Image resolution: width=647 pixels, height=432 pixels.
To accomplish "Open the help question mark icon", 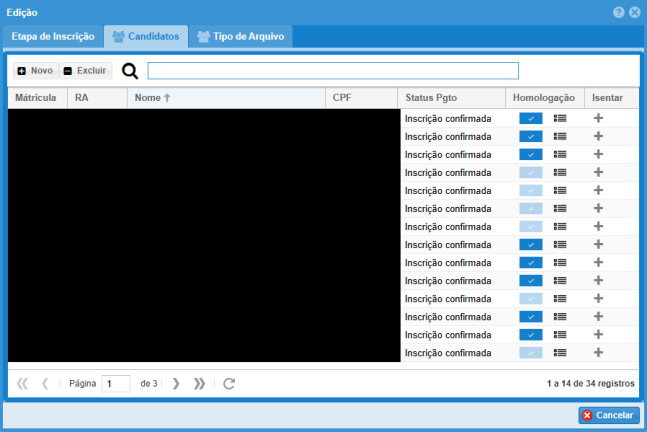I will click(x=619, y=12).
